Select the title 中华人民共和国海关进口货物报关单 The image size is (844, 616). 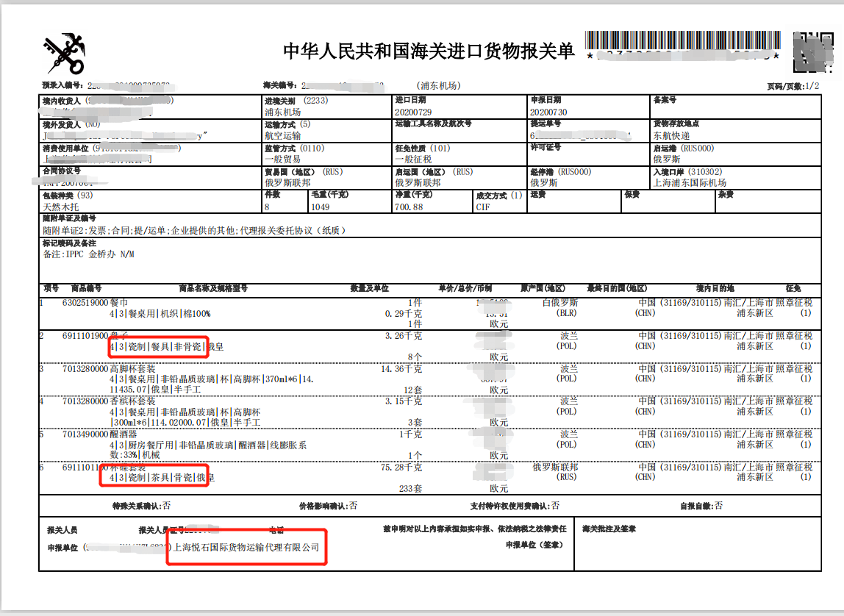(x=429, y=51)
